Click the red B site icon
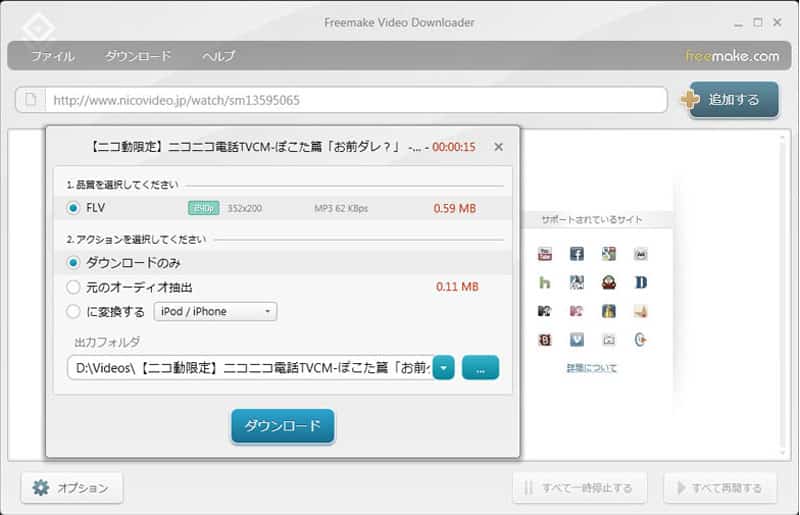 tap(544, 339)
